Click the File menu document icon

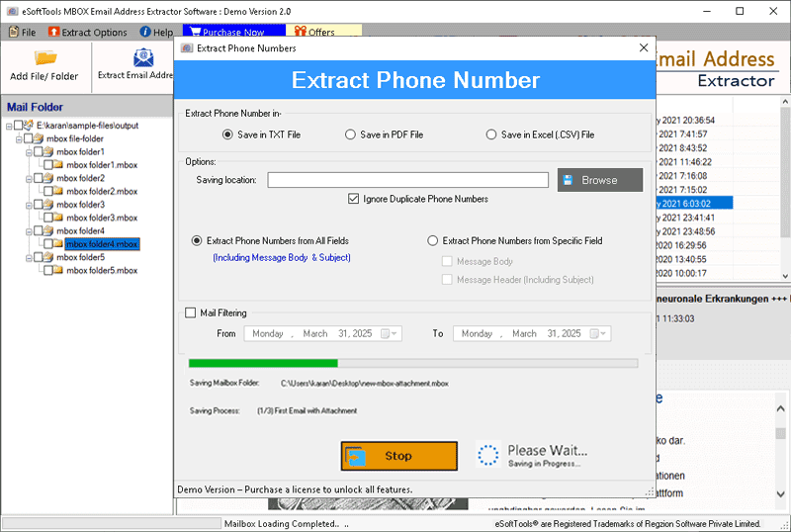(x=14, y=32)
